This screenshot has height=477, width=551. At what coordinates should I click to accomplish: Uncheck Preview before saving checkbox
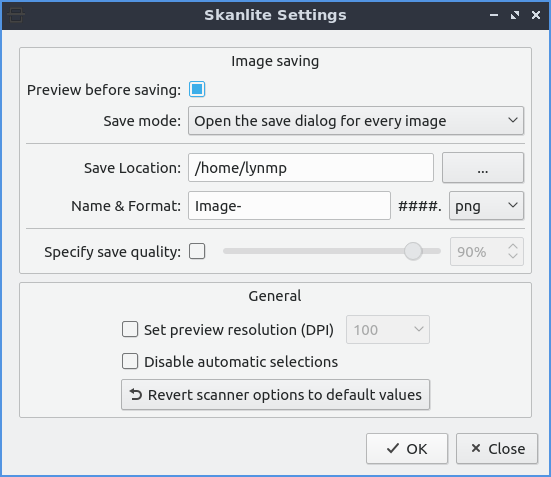coord(197,89)
